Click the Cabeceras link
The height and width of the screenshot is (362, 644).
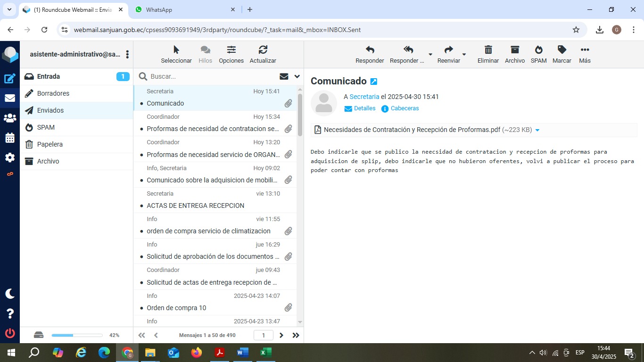pos(405,108)
